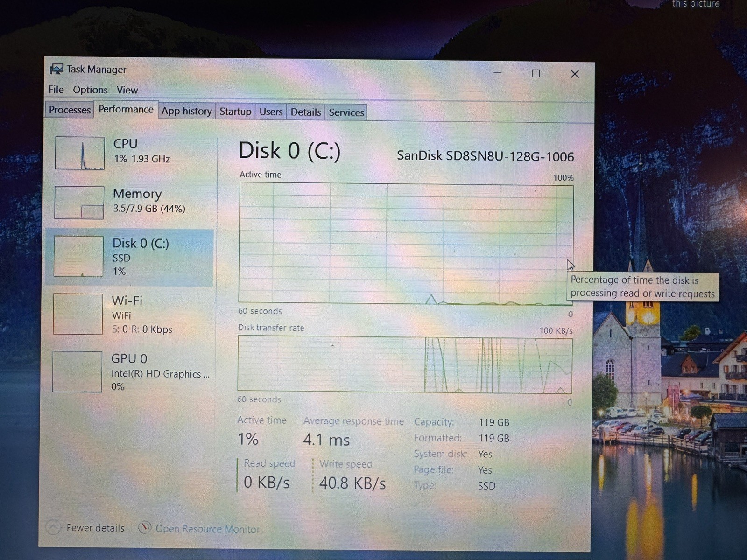The width and height of the screenshot is (747, 560).
Task: Minimize the Task Manager window
Action: (x=498, y=73)
